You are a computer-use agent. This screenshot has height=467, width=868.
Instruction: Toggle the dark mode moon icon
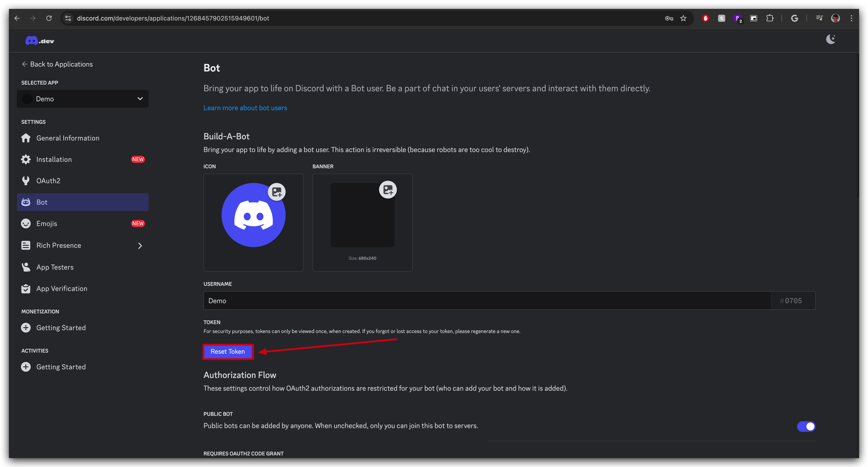tap(831, 39)
